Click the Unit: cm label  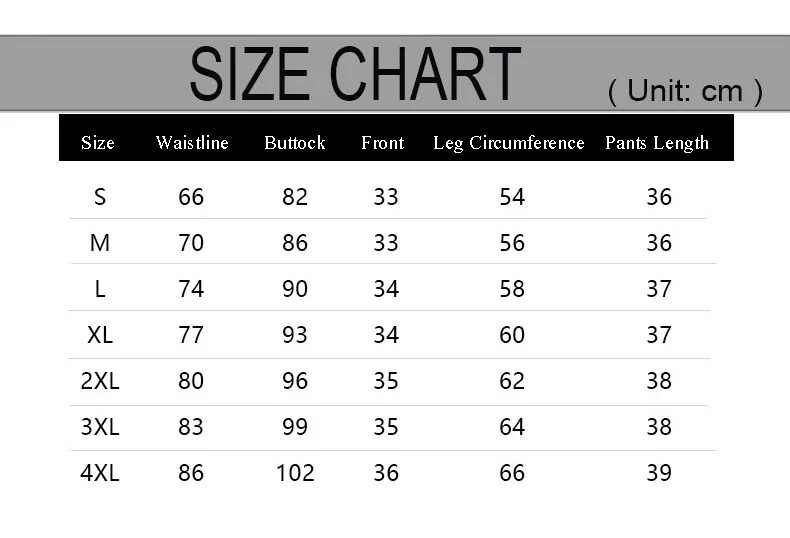(x=685, y=91)
